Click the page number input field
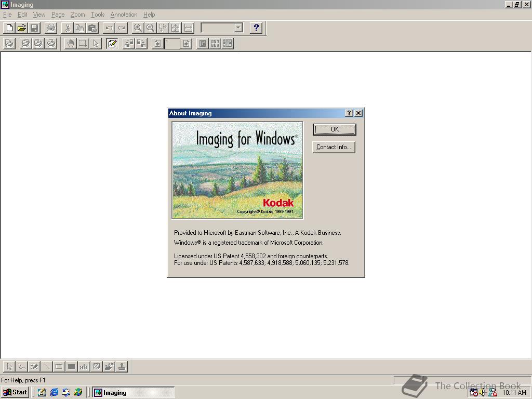 pyautogui.click(x=172, y=44)
